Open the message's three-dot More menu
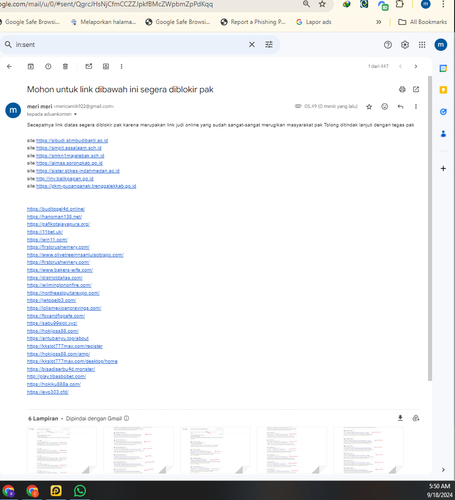The width and height of the screenshot is (455, 500). (416, 107)
